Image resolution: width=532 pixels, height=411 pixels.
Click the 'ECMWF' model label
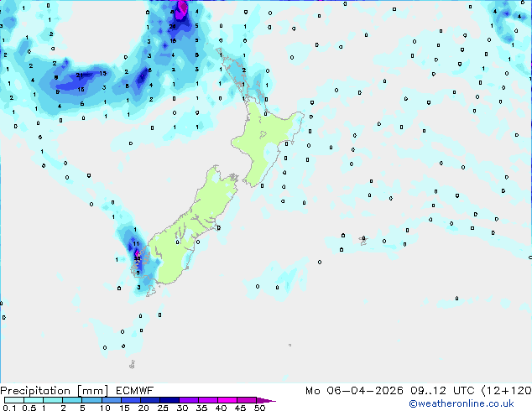(135, 391)
